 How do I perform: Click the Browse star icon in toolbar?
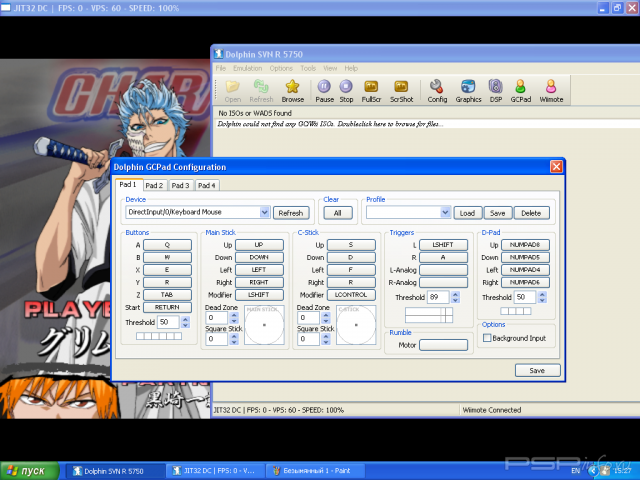(293, 87)
